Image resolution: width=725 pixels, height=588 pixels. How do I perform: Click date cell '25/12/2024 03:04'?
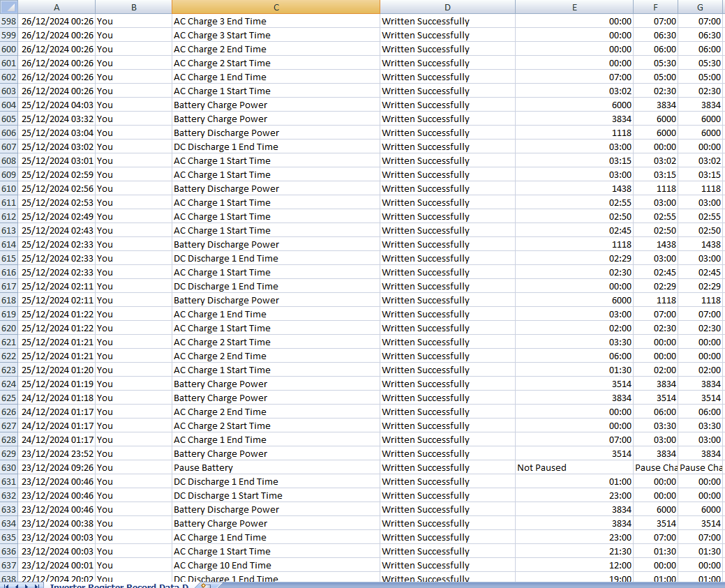tap(57, 133)
